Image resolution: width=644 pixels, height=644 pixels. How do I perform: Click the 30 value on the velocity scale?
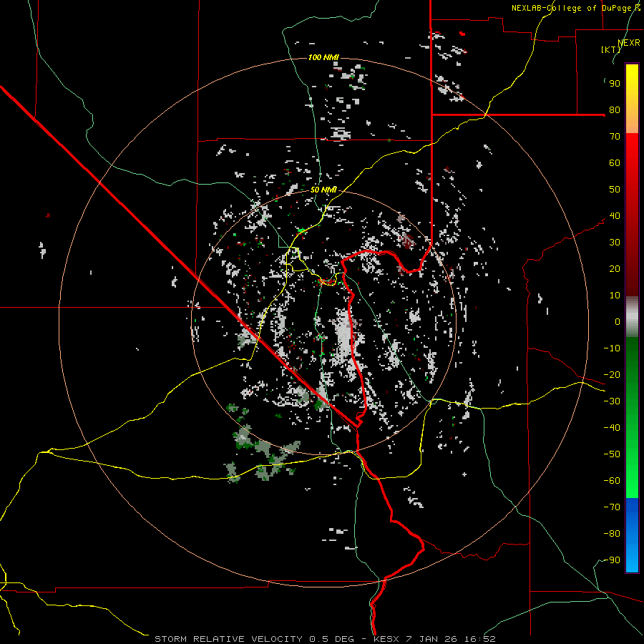click(x=615, y=243)
